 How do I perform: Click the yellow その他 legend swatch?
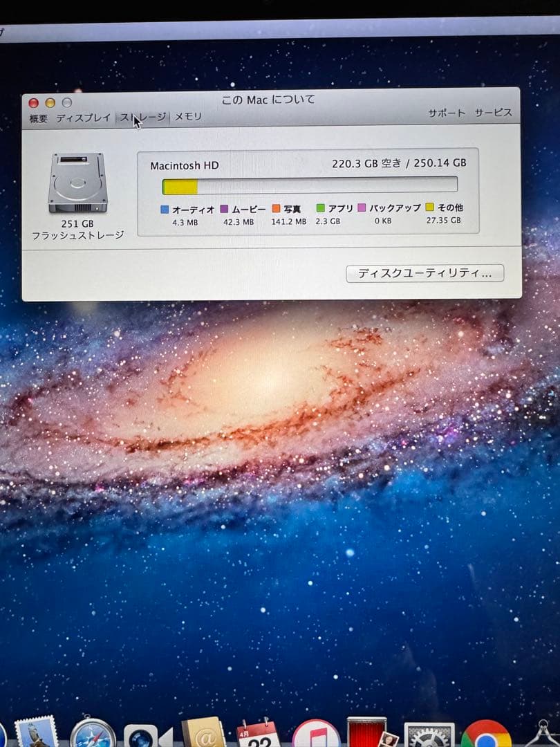tap(429, 207)
